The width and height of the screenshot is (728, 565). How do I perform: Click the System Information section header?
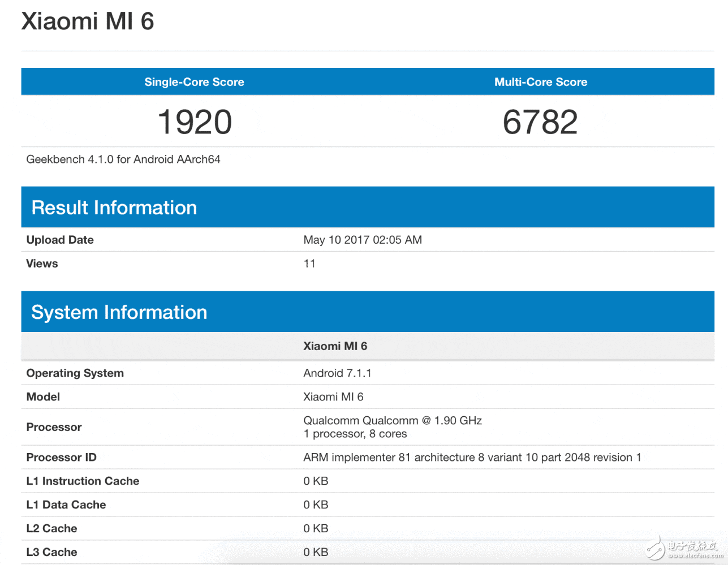click(x=119, y=312)
